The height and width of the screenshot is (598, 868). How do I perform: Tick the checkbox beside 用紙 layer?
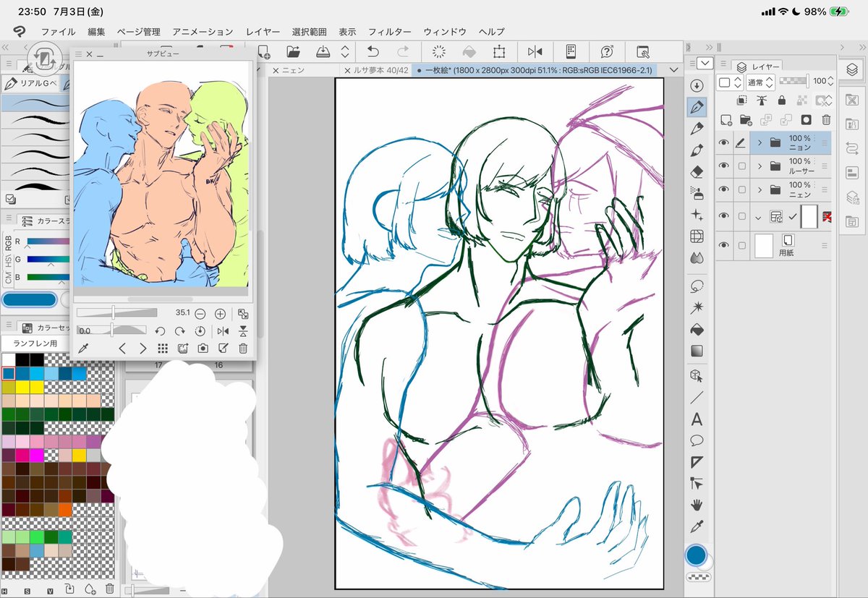point(741,246)
